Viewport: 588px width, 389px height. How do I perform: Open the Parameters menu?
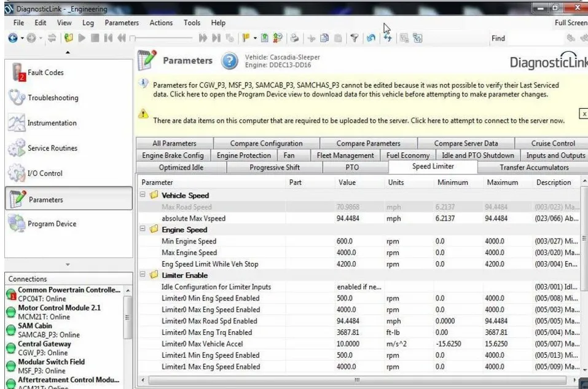click(x=122, y=23)
